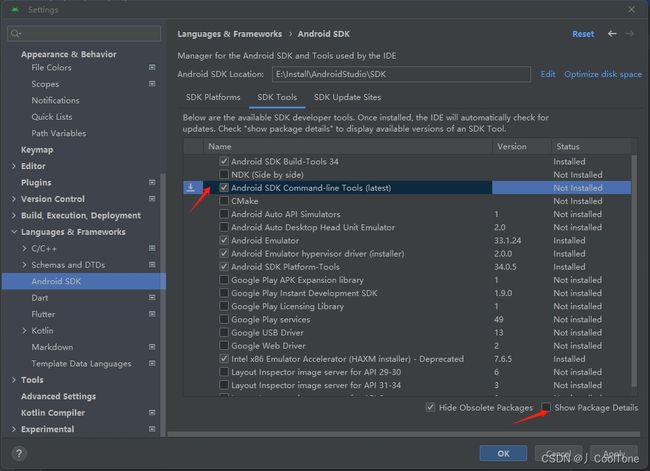Click the project-level icon beside Kotlin Compiler
The height and width of the screenshot is (471, 650).
tap(152, 413)
